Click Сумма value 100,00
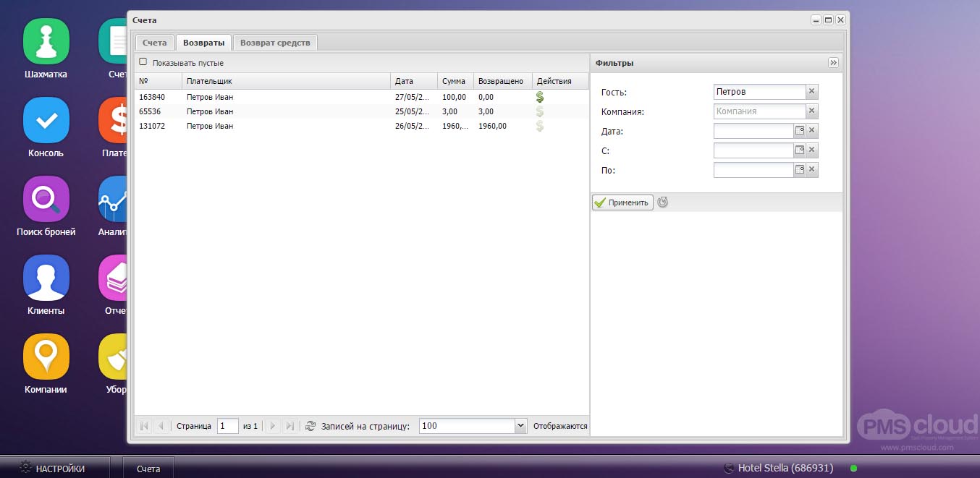980x478 pixels. tap(453, 97)
